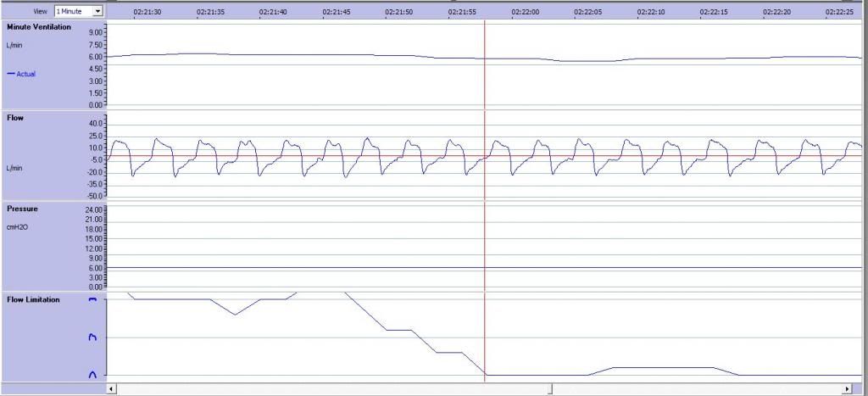Click the flattened flow limitation shape icon
This screenshot has width=868, height=396.
[92, 299]
